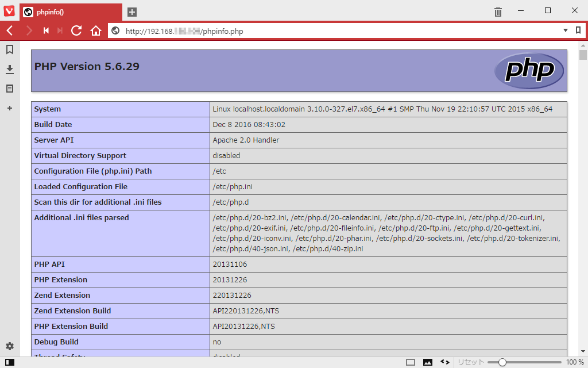
Task: Go back with the back arrow
Action: coord(10,31)
